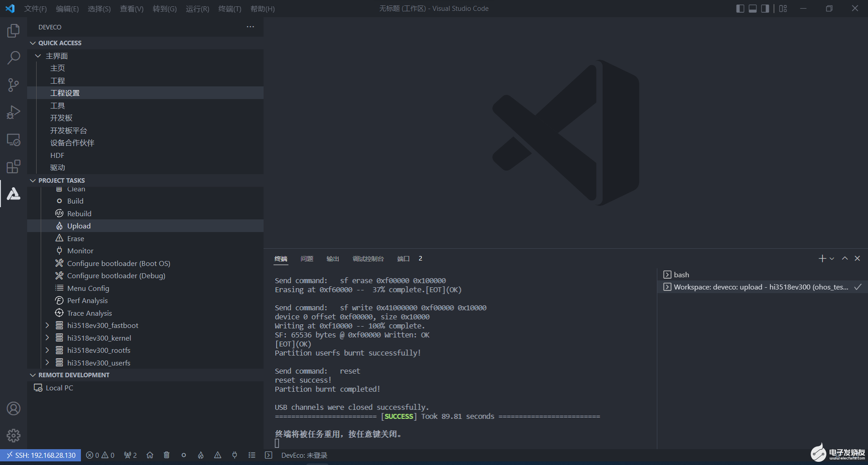Viewport: 868px width, 465px height.
Task: Toggle bottom panel visibility
Action: pyautogui.click(x=753, y=9)
